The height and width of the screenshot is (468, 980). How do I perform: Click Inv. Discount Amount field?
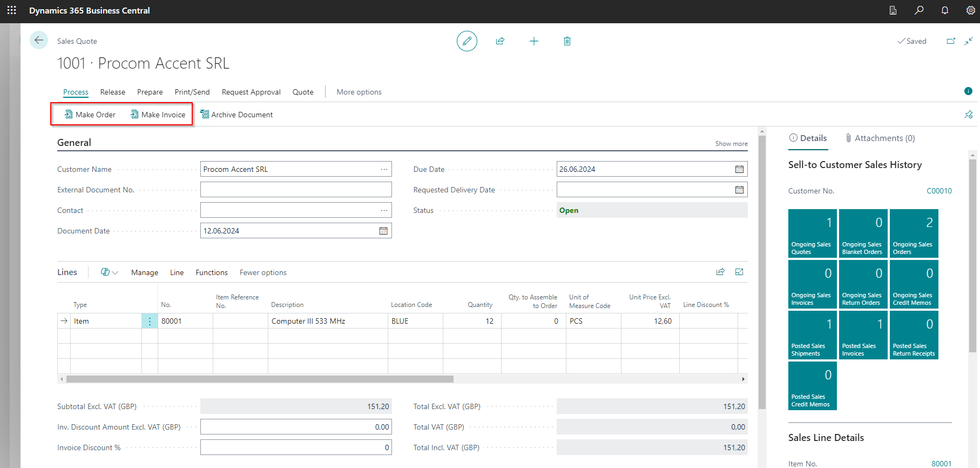[x=296, y=427]
